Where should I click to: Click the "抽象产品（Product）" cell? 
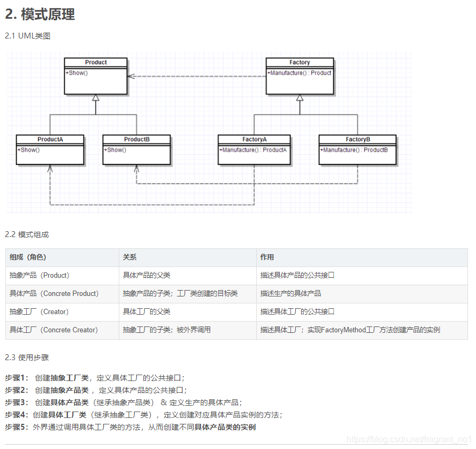[x=62, y=276]
